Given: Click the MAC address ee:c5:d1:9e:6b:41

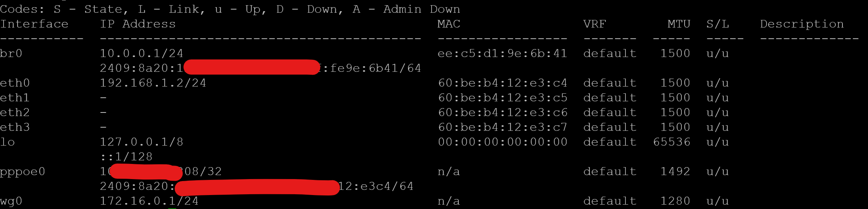Looking at the screenshot, I should click(x=502, y=53).
